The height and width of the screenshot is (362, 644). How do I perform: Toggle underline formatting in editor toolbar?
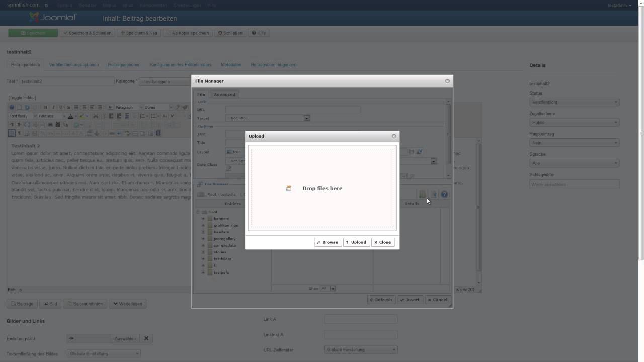point(61,107)
